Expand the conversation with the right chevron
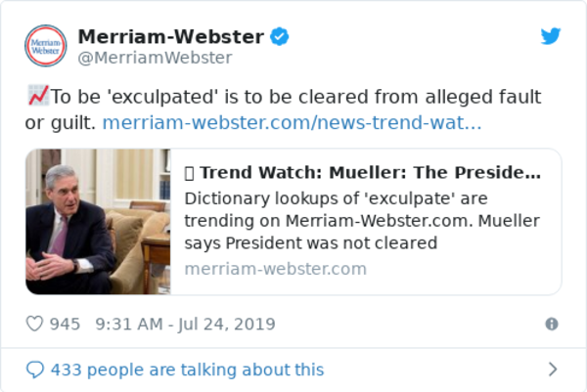The height and width of the screenshot is (392, 587). pos(553,370)
